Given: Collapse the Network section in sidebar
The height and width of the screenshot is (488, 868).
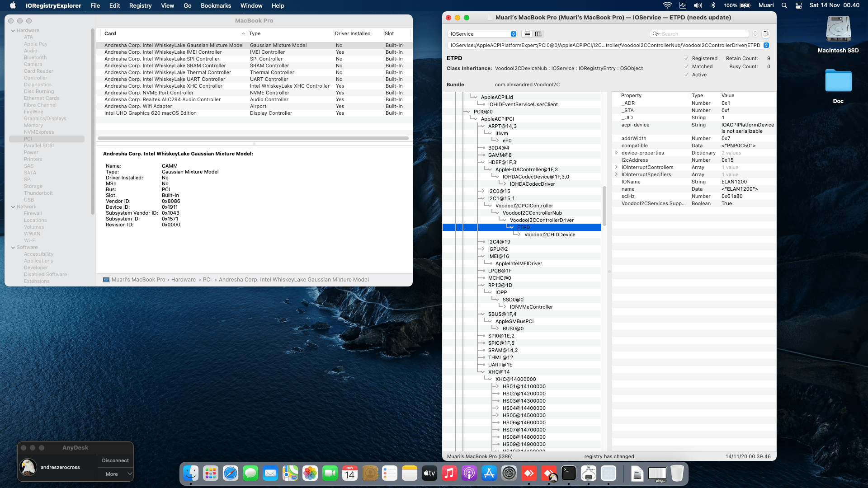Looking at the screenshot, I should pos(13,206).
